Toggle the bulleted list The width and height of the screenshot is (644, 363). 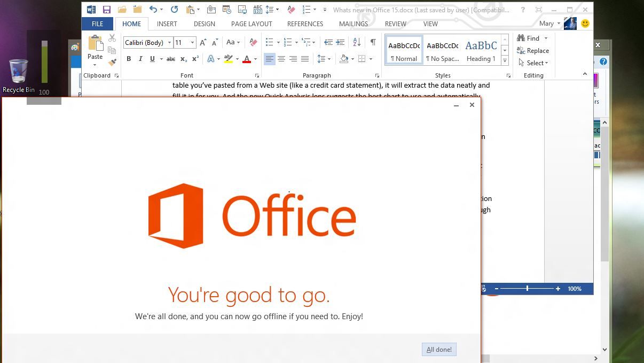269,42
